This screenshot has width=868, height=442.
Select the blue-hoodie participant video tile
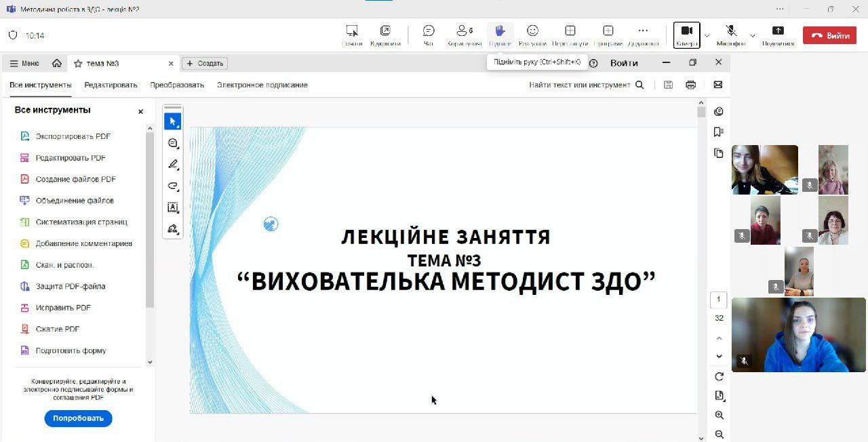798,335
